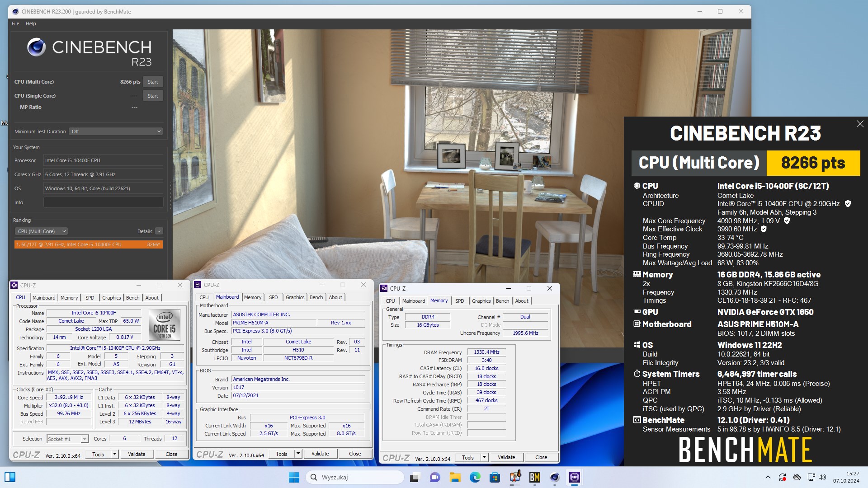Switch to CPU-Z via taskbar icon

[575, 477]
